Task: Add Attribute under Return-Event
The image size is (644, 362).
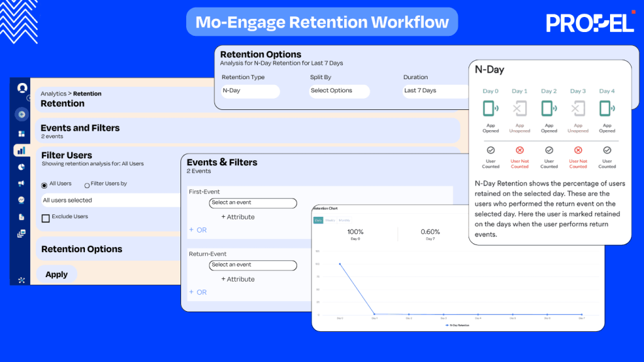Action: [x=238, y=279]
